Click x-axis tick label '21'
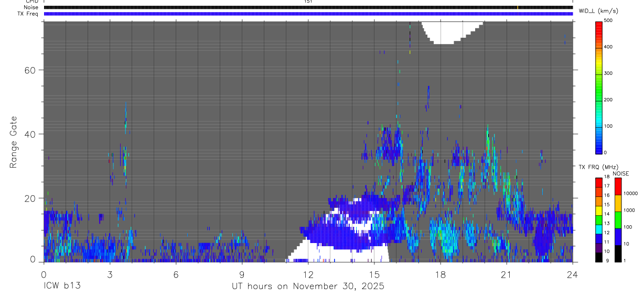 pos(506,274)
